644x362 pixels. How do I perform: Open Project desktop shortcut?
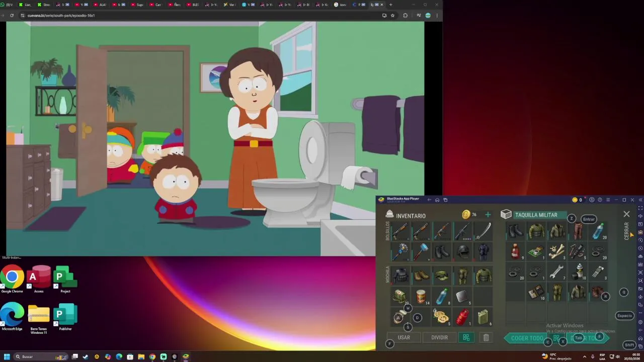65,280
